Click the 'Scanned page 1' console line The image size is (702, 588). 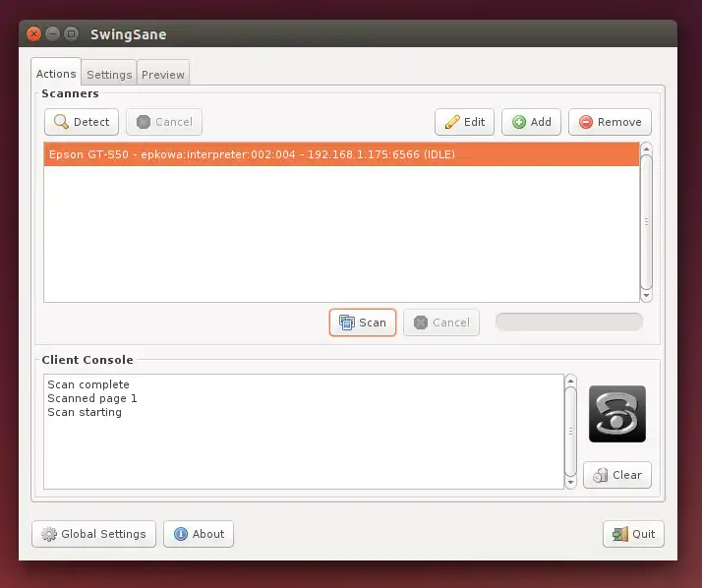[92, 398]
